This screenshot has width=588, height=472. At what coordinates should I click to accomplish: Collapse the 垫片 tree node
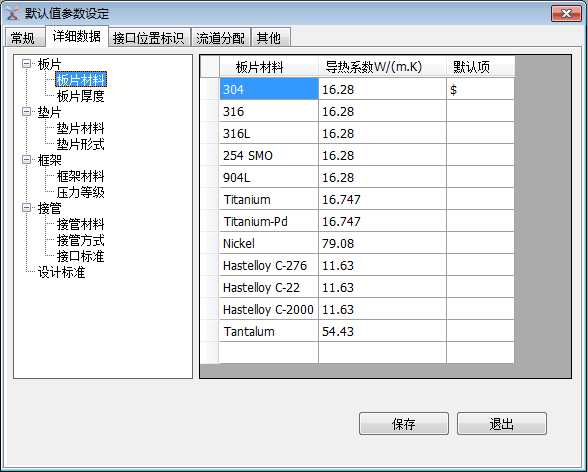[26, 112]
